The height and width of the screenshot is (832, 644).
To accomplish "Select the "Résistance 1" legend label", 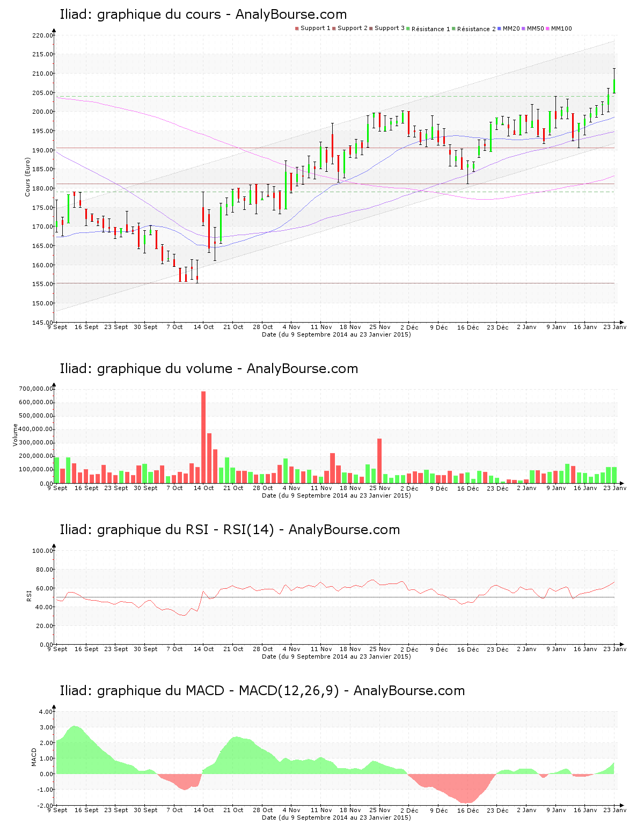I will coord(430,29).
